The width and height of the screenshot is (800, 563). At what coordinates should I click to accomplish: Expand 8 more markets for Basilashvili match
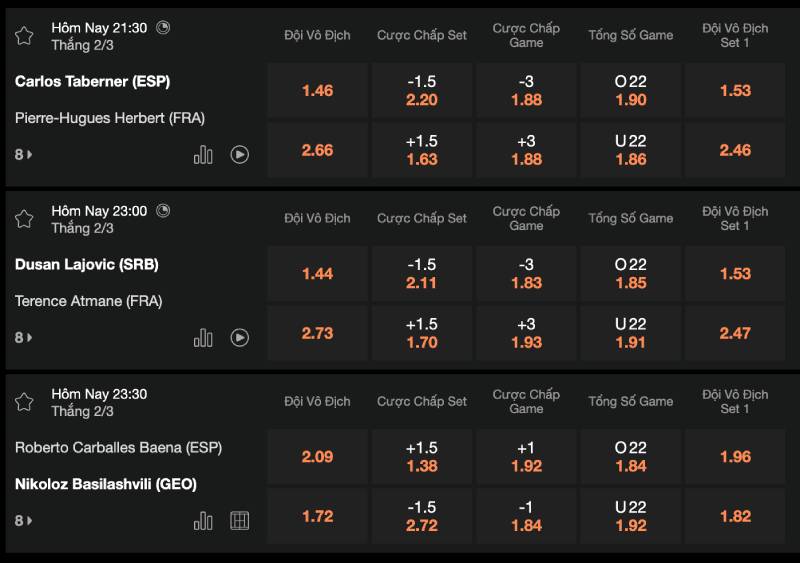pos(23,521)
